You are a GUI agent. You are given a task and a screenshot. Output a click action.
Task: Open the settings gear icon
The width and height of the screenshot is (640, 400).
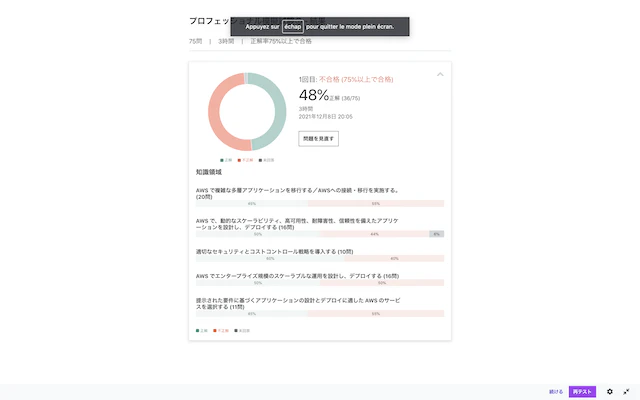[x=609, y=391]
